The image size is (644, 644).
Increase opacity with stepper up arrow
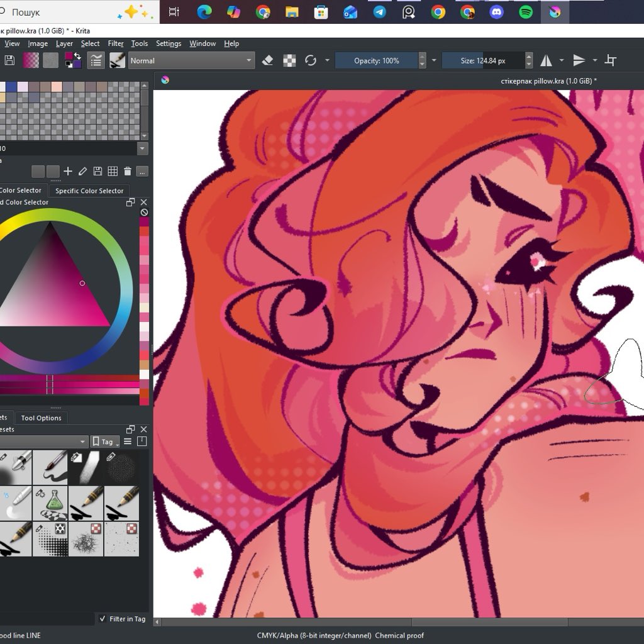click(422, 56)
